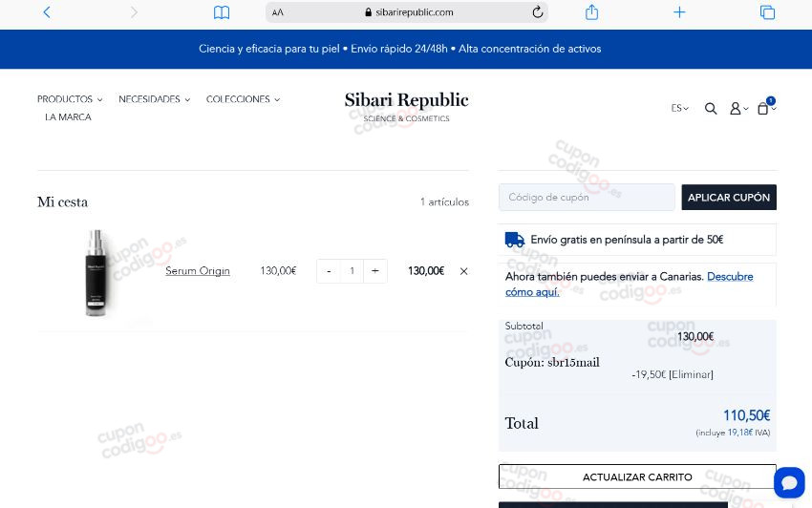
Task: Click the Subtotal label
Action: (x=524, y=326)
